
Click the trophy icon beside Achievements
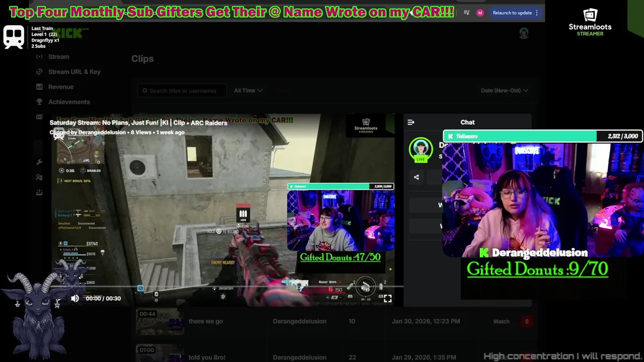39,102
